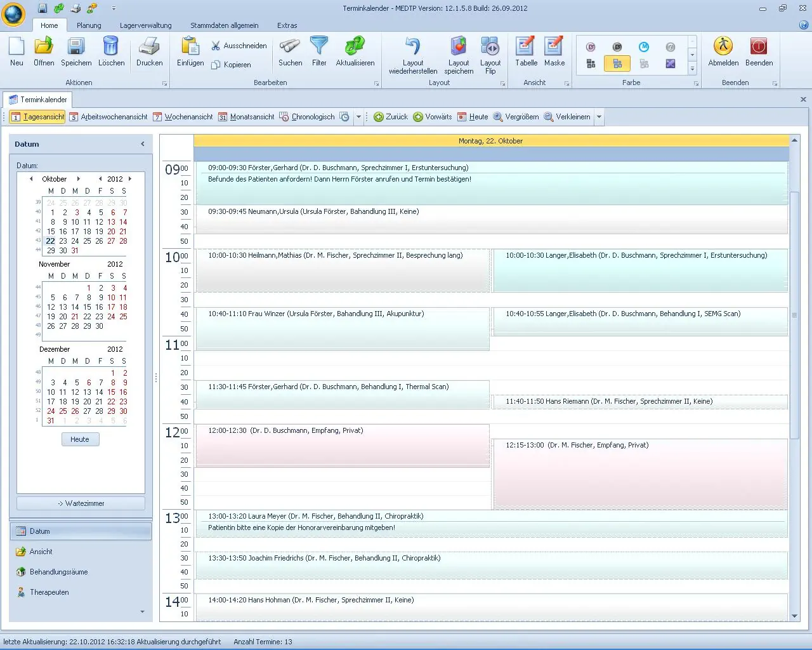
Task: Select the highlighted blue color scheme swatch
Action: coord(617,63)
